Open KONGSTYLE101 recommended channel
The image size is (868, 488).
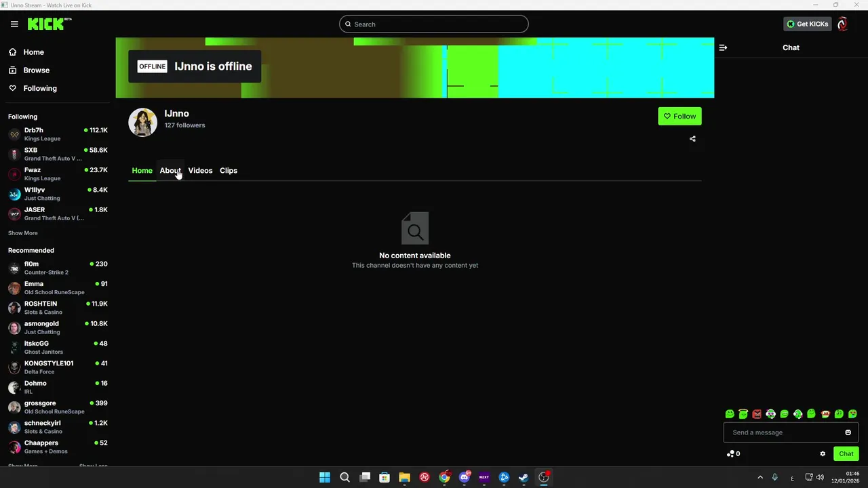pos(58,367)
